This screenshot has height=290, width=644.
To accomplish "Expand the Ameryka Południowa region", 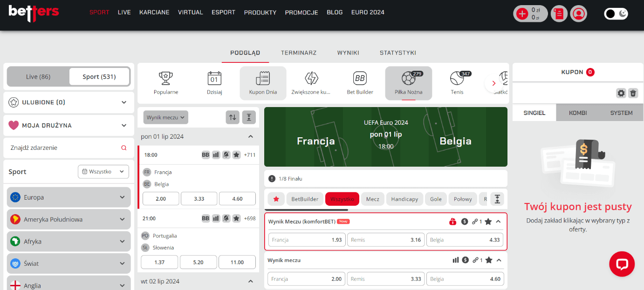I will click(69, 219).
